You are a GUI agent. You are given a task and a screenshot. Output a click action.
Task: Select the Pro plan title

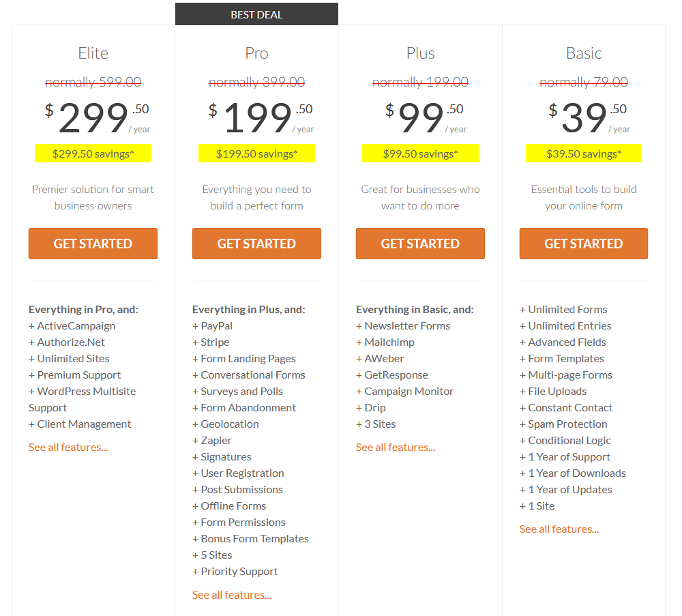256,53
